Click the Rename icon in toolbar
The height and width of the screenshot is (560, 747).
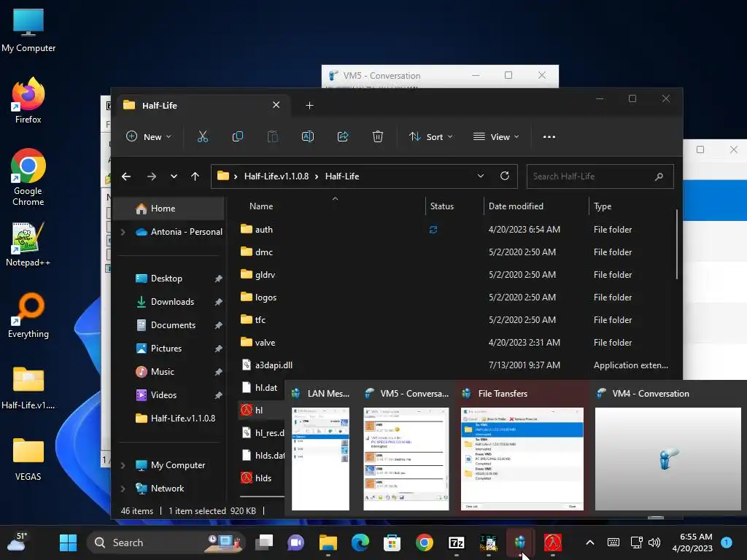308,136
